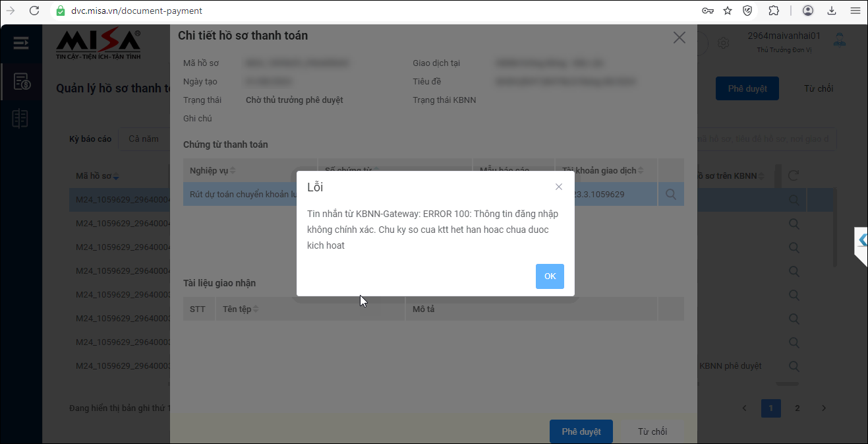The width and height of the screenshot is (868, 444).
Task: Close the Chi tiết hồ sơ thanh toán panel
Action: (680, 38)
